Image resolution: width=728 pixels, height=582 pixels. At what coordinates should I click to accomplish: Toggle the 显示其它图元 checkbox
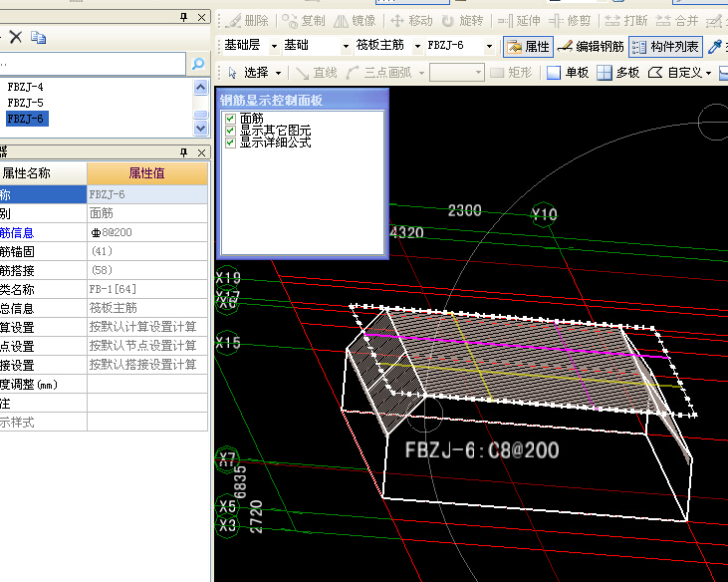(230, 131)
